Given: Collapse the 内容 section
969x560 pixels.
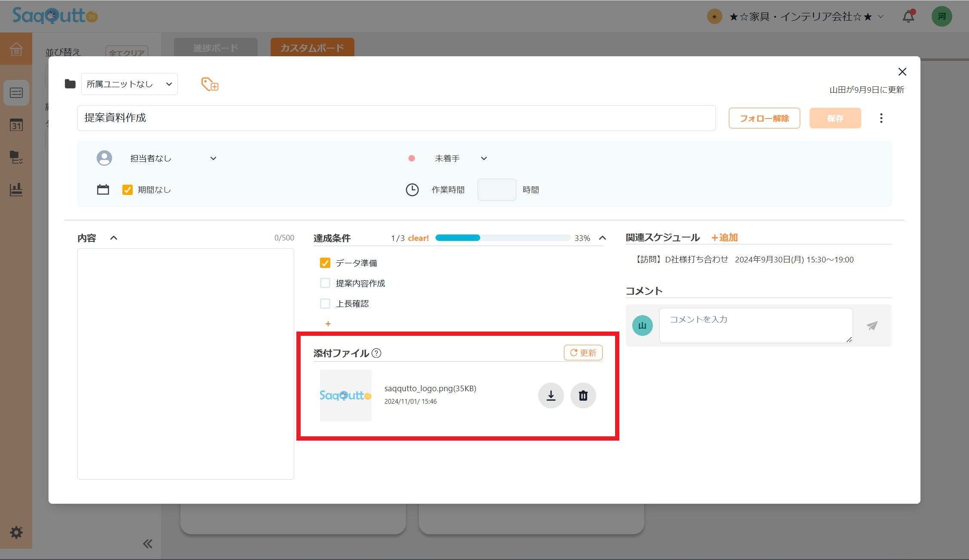Looking at the screenshot, I should pos(113,237).
